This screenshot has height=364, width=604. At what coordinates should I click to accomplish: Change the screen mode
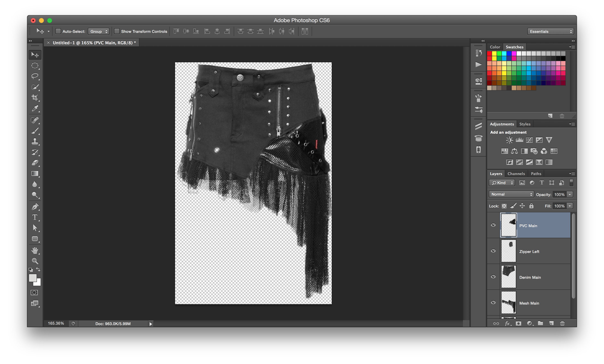[35, 304]
